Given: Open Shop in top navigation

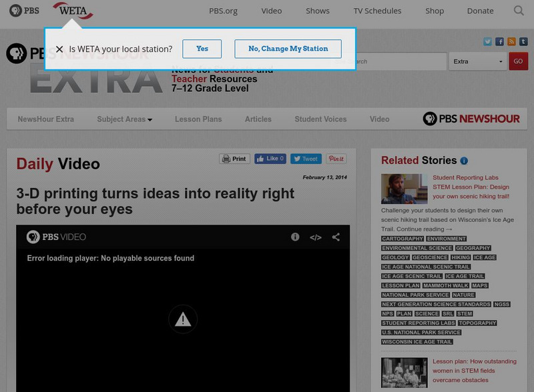Looking at the screenshot, I should 435,11.
